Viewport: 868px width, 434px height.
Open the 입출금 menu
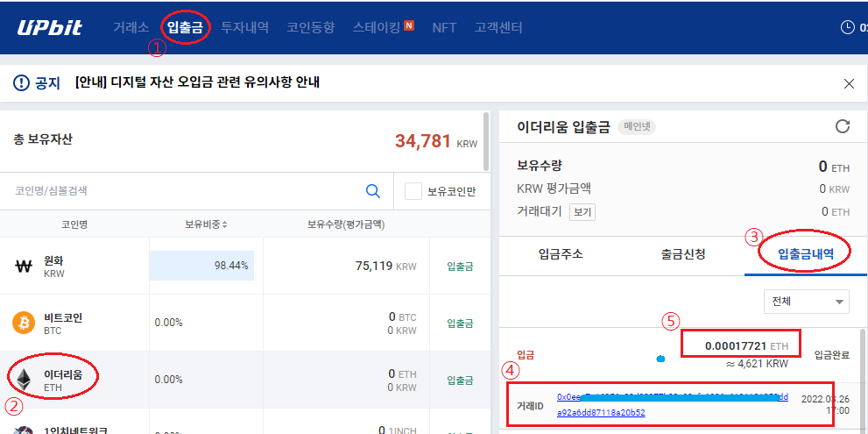(x=186, y=27)
